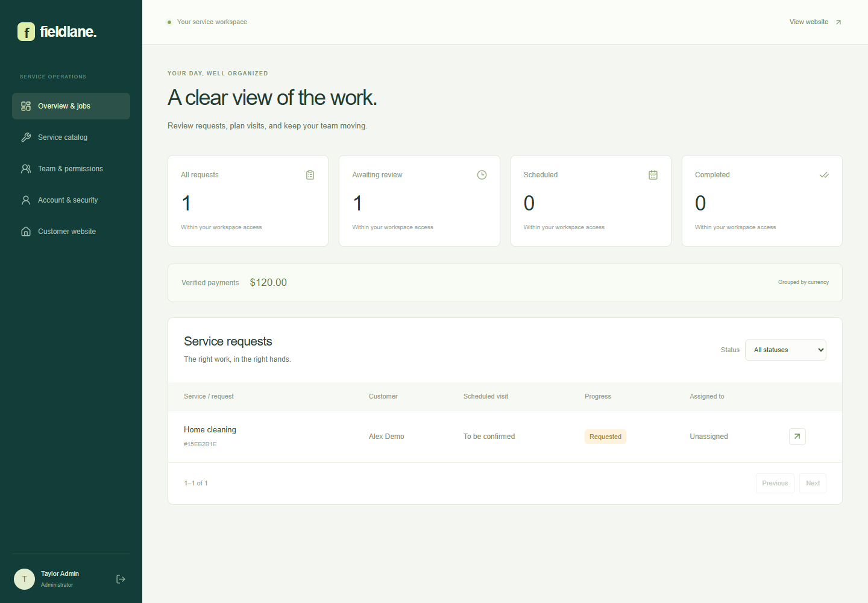The image size is (868, 603).
Task: Click the Scheduled visit column header
Action: pyautogui.click(x=485, y=396)
